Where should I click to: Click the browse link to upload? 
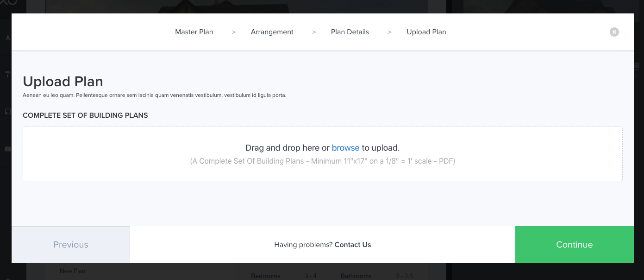pos(345,148)
